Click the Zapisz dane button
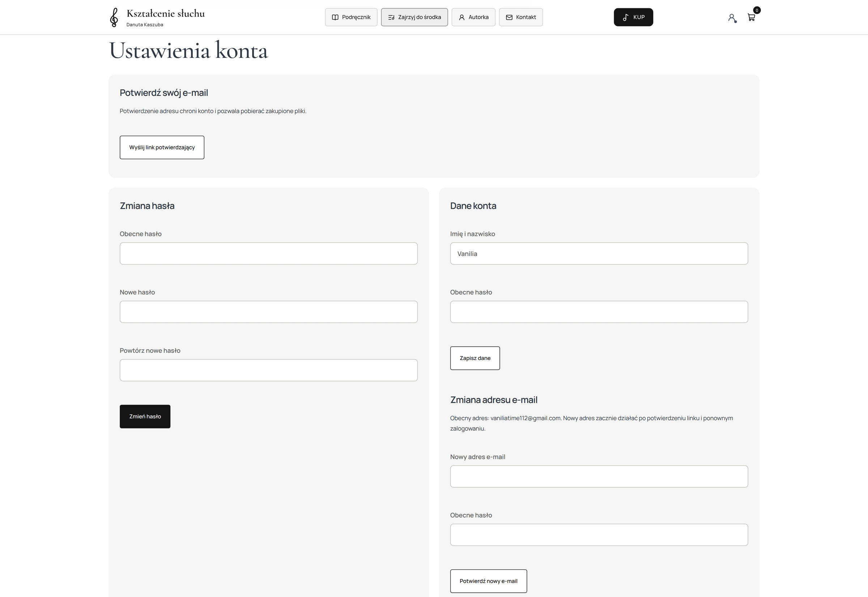This screenshot has width=868, height=597. tap(475, 358)
